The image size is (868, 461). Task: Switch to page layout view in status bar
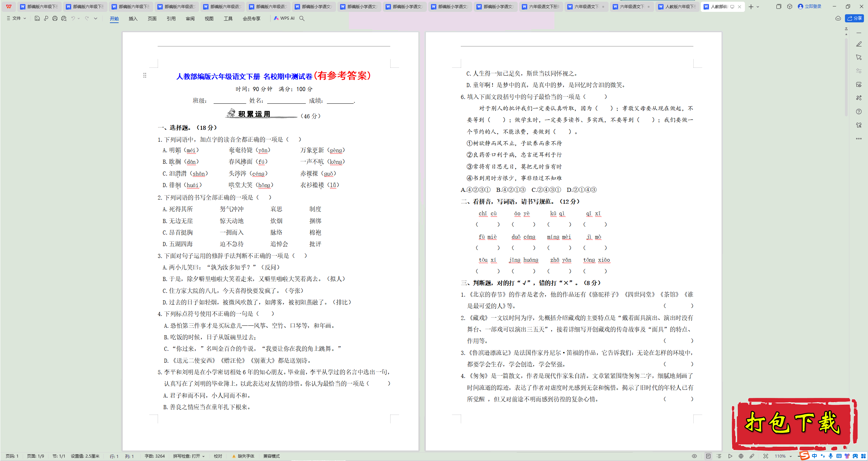[708, 456]
